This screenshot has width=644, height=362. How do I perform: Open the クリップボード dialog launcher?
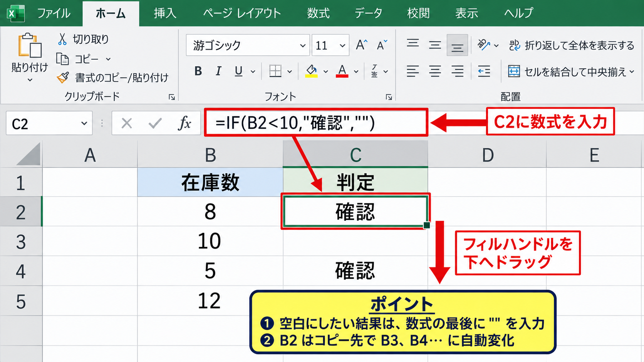pos(172,97)
